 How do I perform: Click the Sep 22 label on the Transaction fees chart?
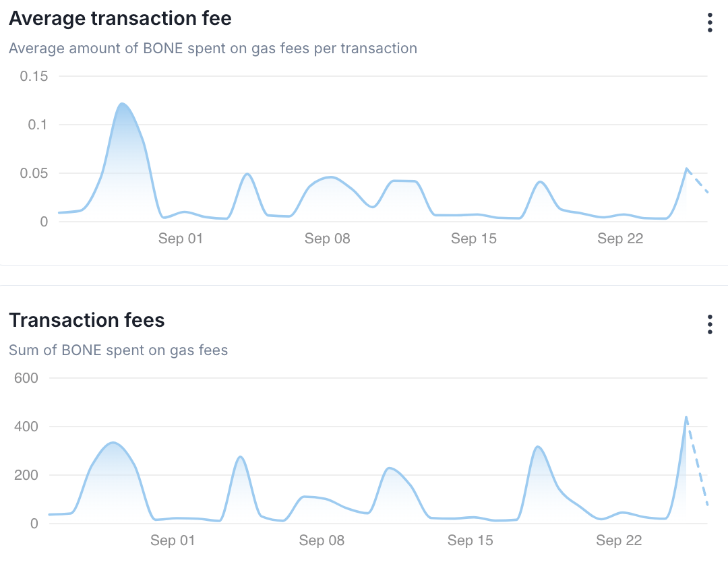coord(619,540)
